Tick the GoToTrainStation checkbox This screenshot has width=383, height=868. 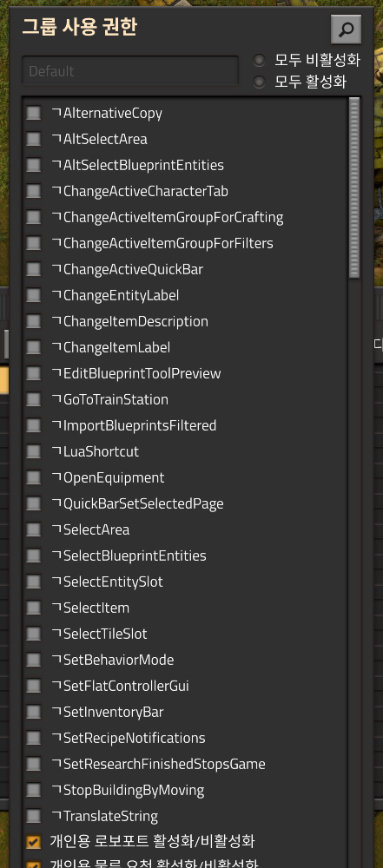point(34,399)
